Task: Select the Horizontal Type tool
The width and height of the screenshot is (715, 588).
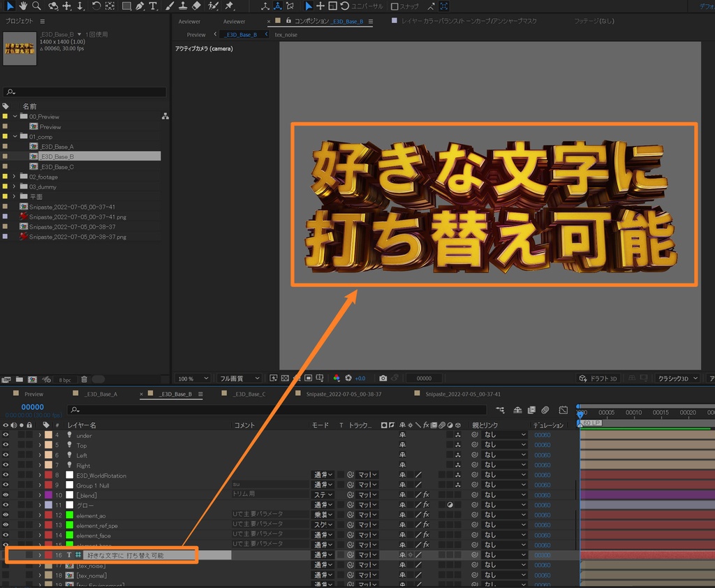Action: [x=152, y=6]
